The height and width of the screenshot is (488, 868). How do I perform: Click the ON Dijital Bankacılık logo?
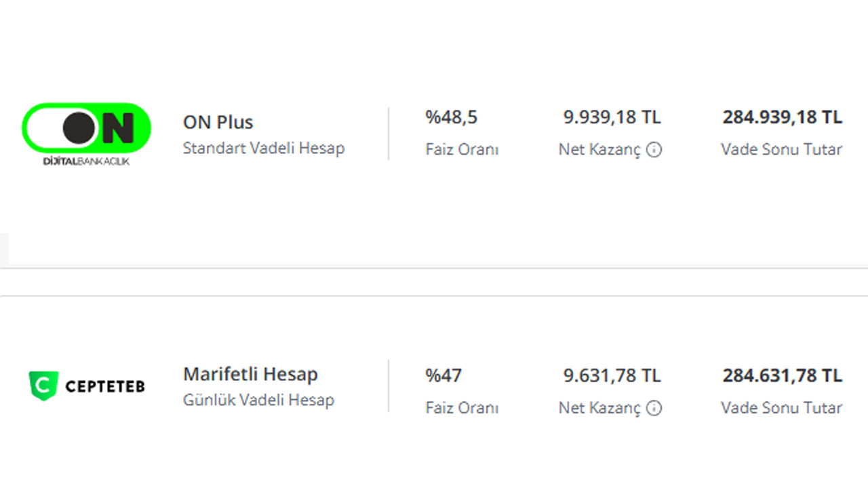pos(86,134)
